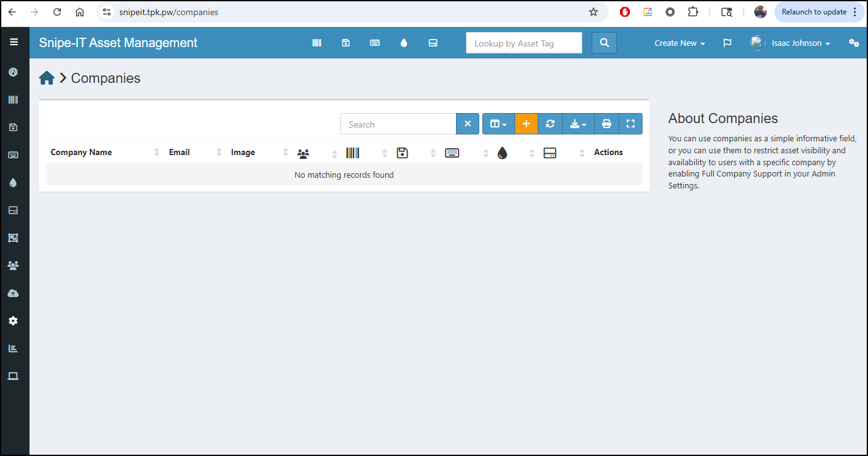Open Accessories via top navbar keyboard icon
The image size is (868, 456).
point(374,43)
